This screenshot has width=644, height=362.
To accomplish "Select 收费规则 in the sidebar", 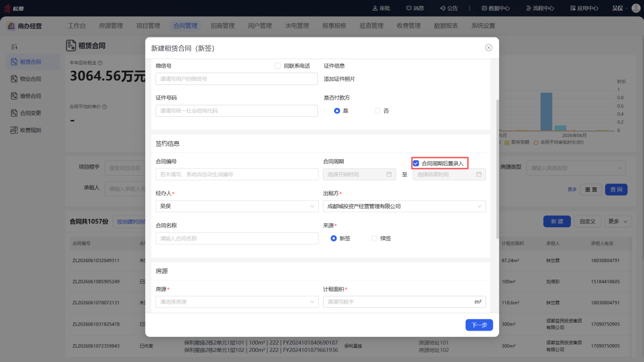I will coord(30,130).
